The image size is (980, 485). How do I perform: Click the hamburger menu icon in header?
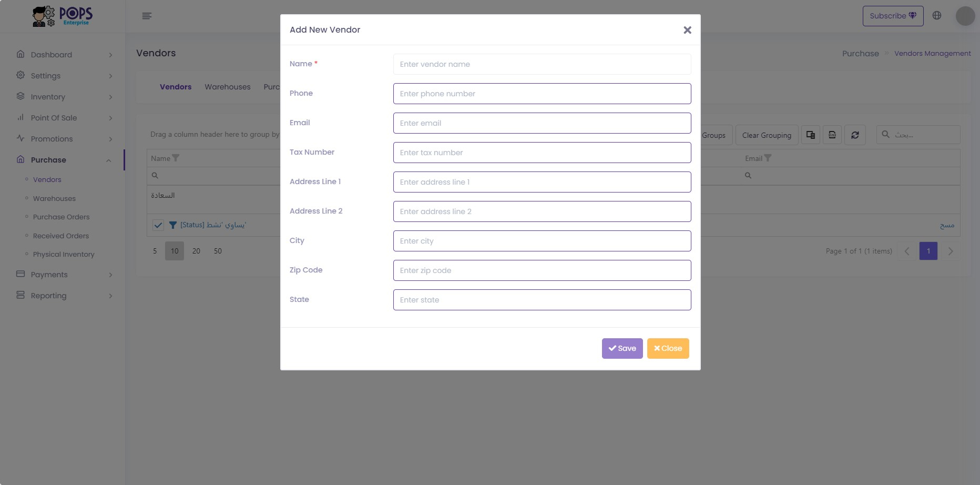[x=147, y=16]
